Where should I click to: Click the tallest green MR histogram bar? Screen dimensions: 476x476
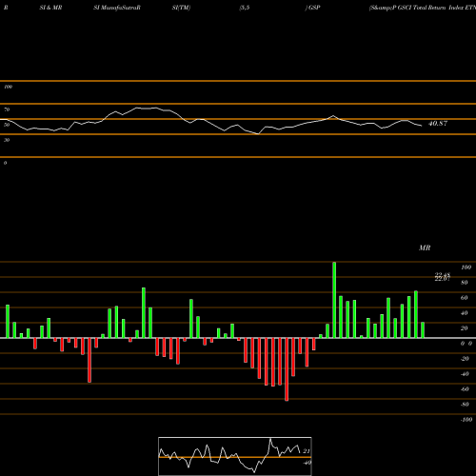tap(334, 300)
